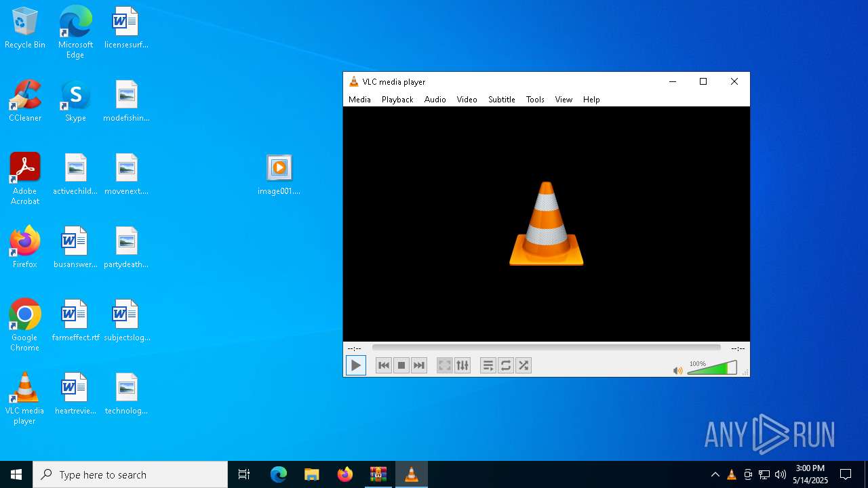
Task: Open the View menu
Action: click(564, 99)
